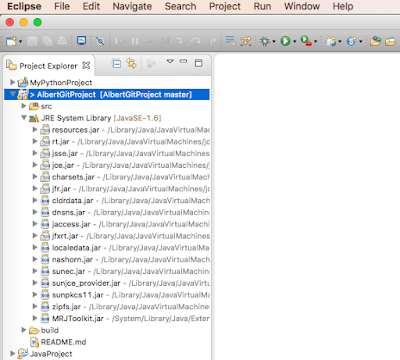Click the Resume debug icon

point(119,41)
